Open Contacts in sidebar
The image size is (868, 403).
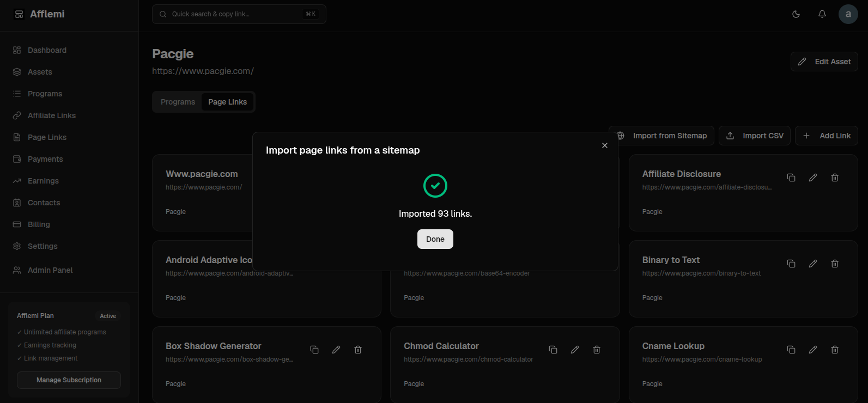[69, 203]
